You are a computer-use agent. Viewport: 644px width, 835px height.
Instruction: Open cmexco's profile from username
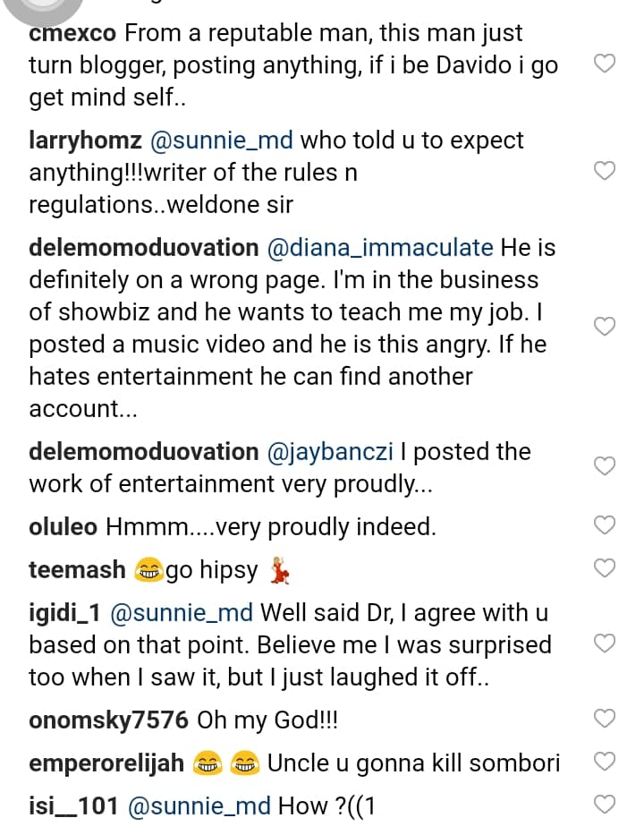click(72, 35)
